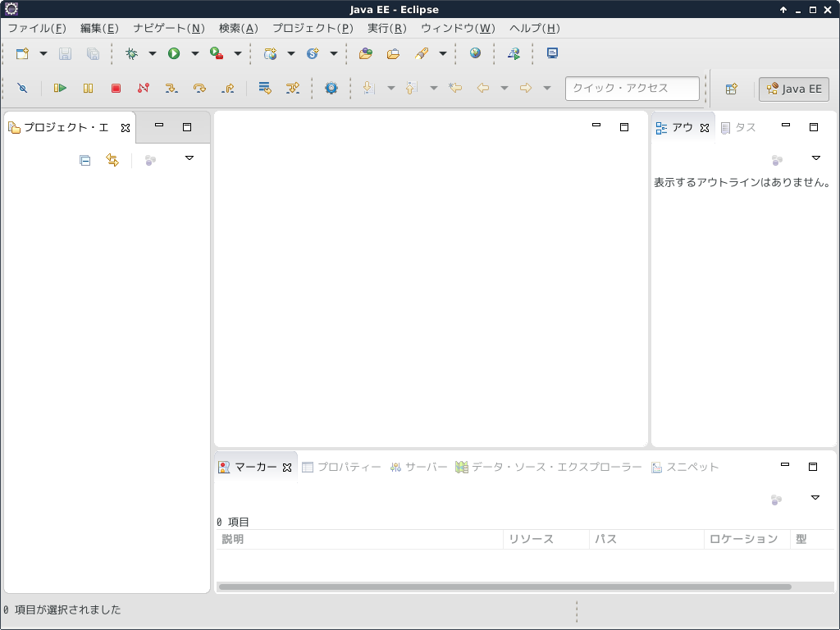Switch to the タス task list tab
The height and width of the screenshot is (630, 840).
[x=739, y=127]
